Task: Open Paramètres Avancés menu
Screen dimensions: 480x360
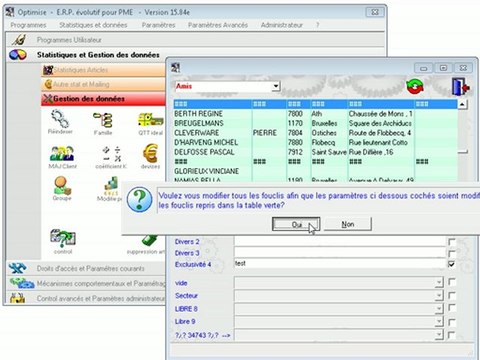Action: point(218,25)
